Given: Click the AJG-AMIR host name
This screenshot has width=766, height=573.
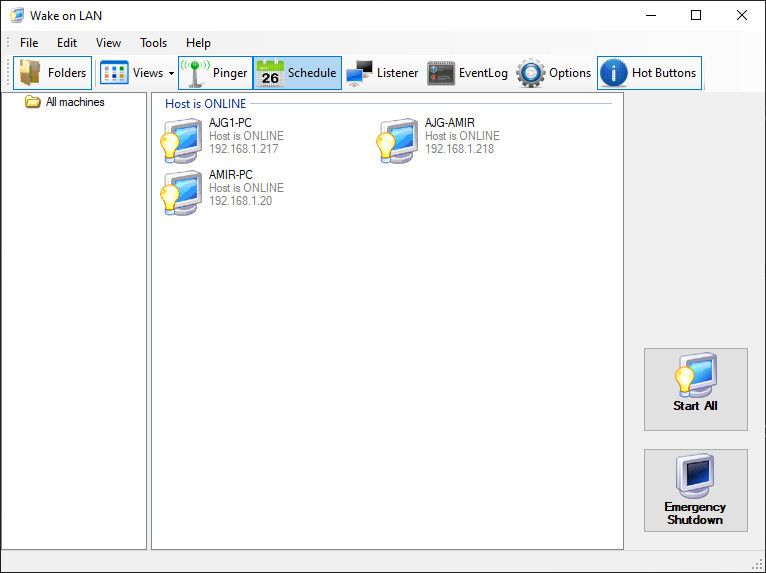Looking at the screenshot, I should (x=449, y=123).
